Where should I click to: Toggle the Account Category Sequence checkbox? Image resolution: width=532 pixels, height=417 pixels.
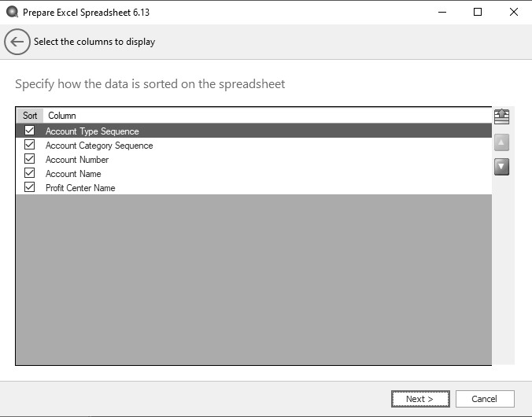click(x=30, y=145)
